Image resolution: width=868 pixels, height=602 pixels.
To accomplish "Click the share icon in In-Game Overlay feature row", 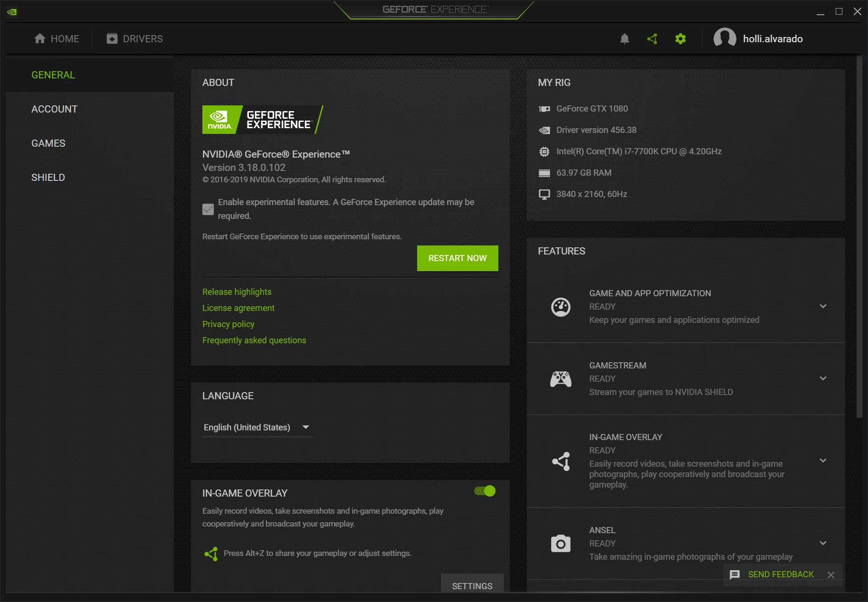I will tap(561, 461).
